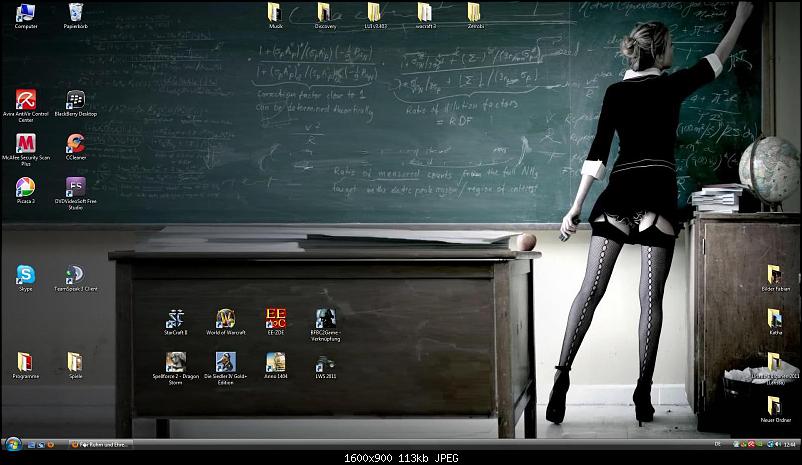Click the Skype desktop icon
This screenshot has width=802, height=465.
26,274
